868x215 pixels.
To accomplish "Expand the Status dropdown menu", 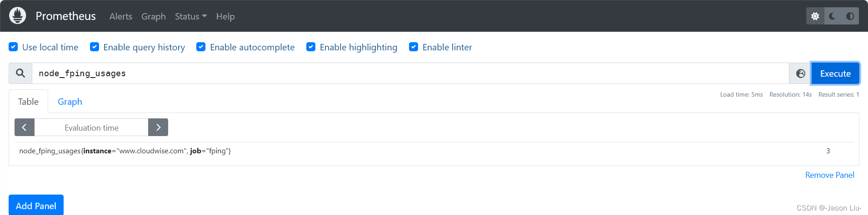I will point(190,16).
